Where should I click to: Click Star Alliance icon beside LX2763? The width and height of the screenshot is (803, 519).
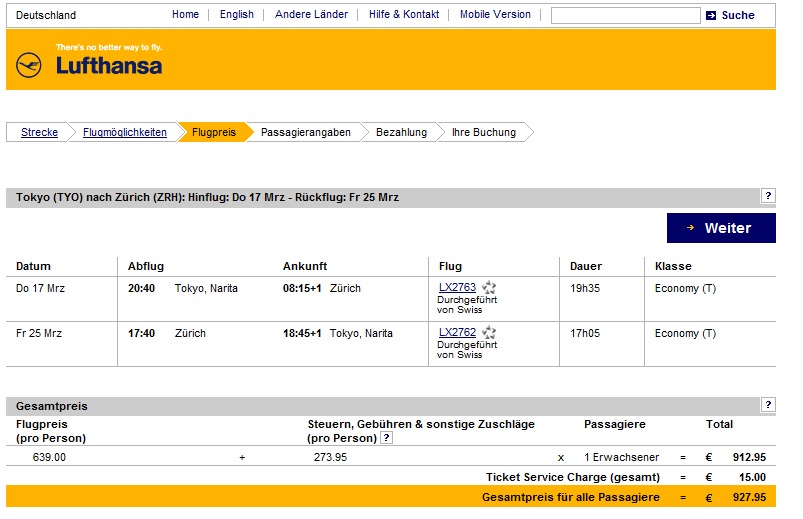click(489, 288)
